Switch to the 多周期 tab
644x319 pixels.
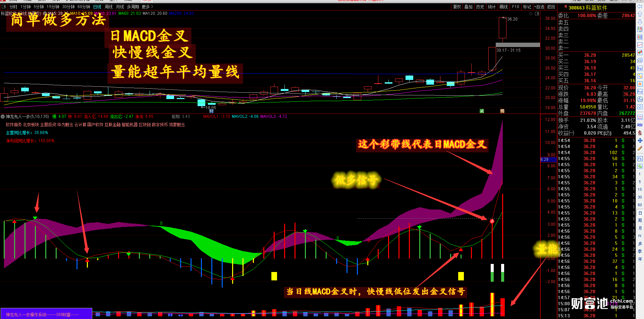click(133, 7)
